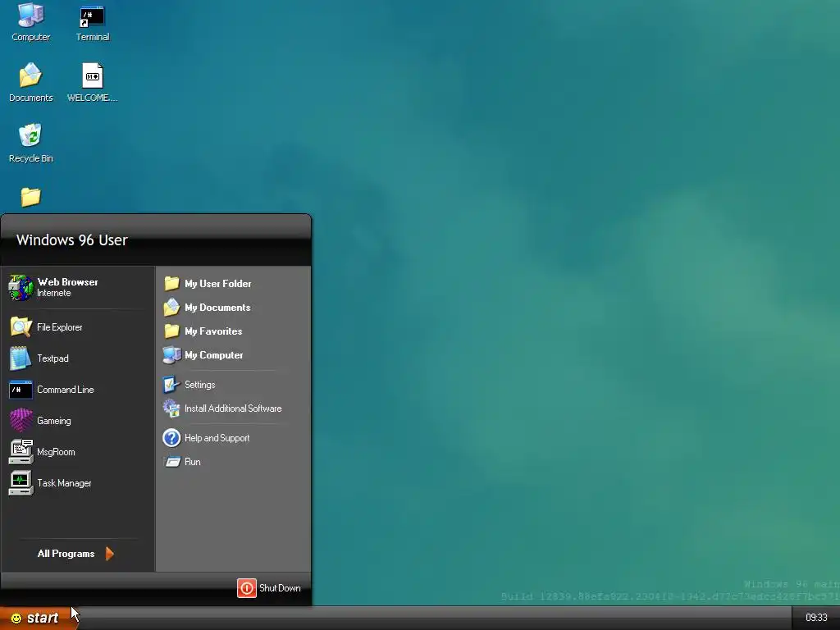Click the My Computer icon

171,354
